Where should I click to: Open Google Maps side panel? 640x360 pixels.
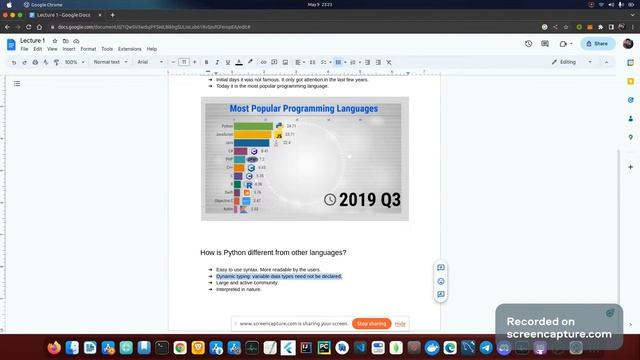[x=631, y=137]
